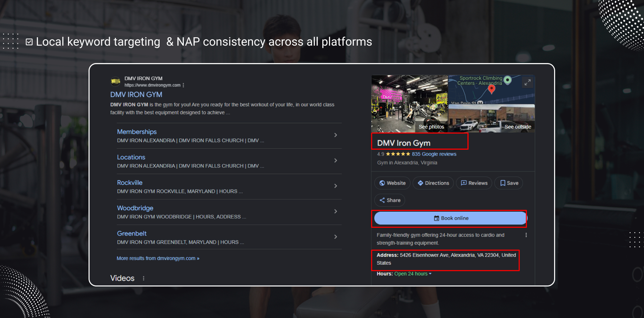Click the Directions button
The width and height of the screenshot is (644, 318).
point(433,183)
